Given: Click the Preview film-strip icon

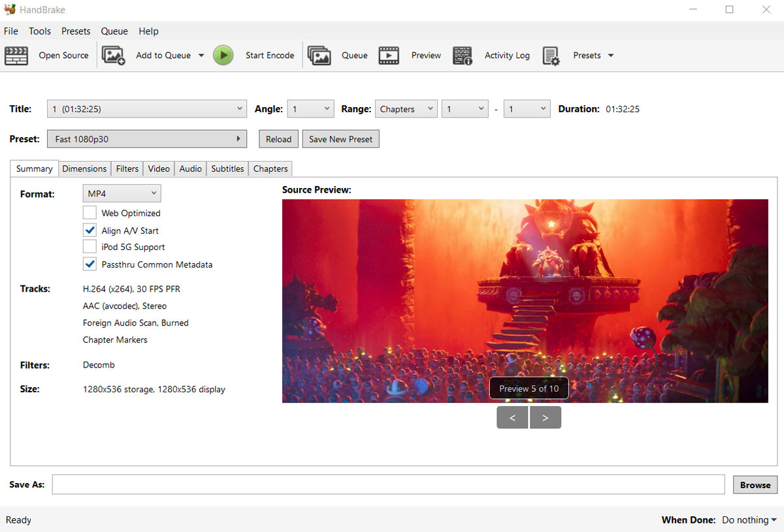Looking at the screenshot, I should 389,55.
